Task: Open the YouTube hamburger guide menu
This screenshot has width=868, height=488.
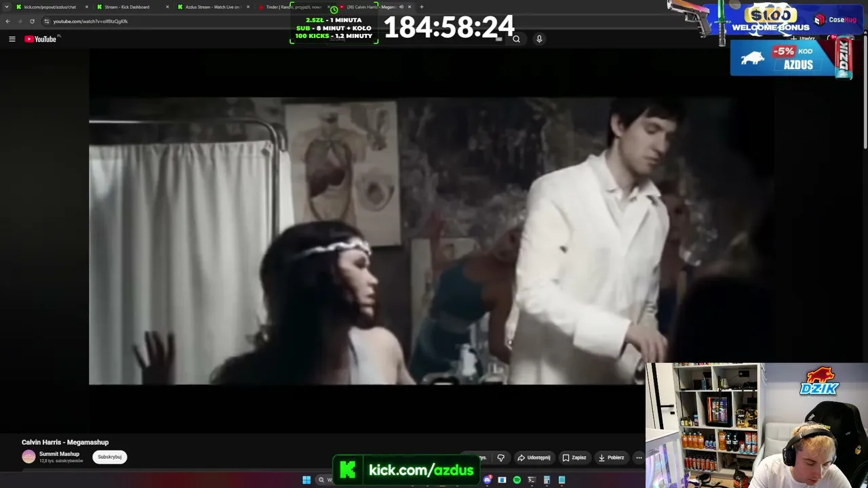Action: 12,39
